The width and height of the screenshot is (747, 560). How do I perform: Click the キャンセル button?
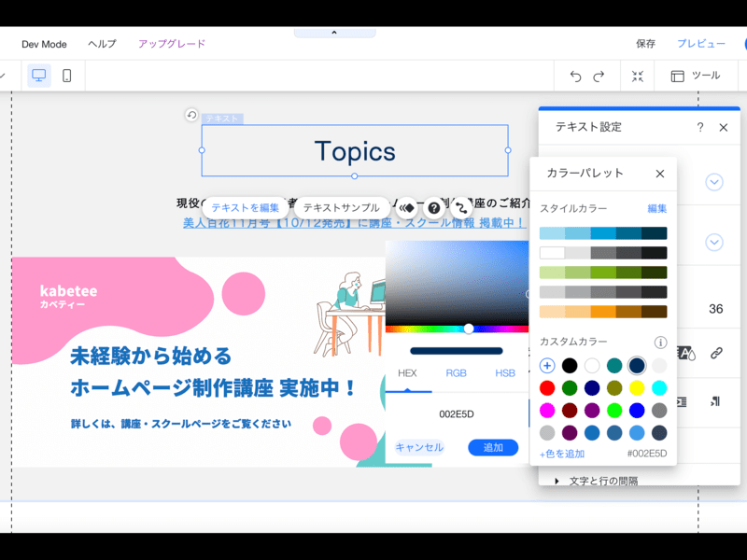click(x=419, y=447)
